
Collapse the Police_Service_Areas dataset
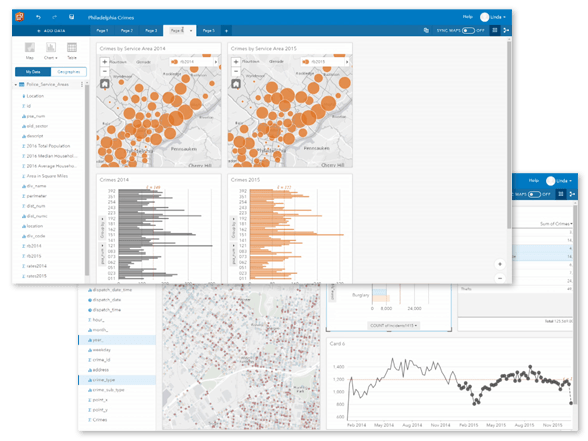16,84
